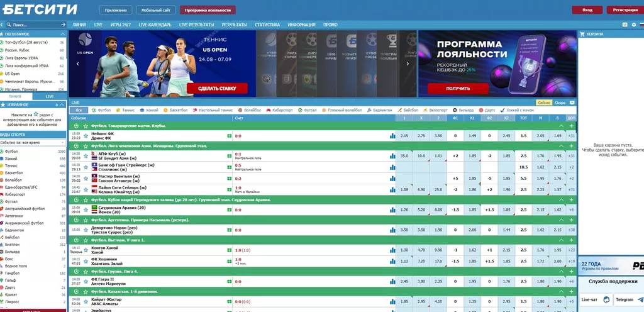The width and height of the screenshot is (644, 312).
Task: Click the Вход login button
Action: (x=587, y=10)
